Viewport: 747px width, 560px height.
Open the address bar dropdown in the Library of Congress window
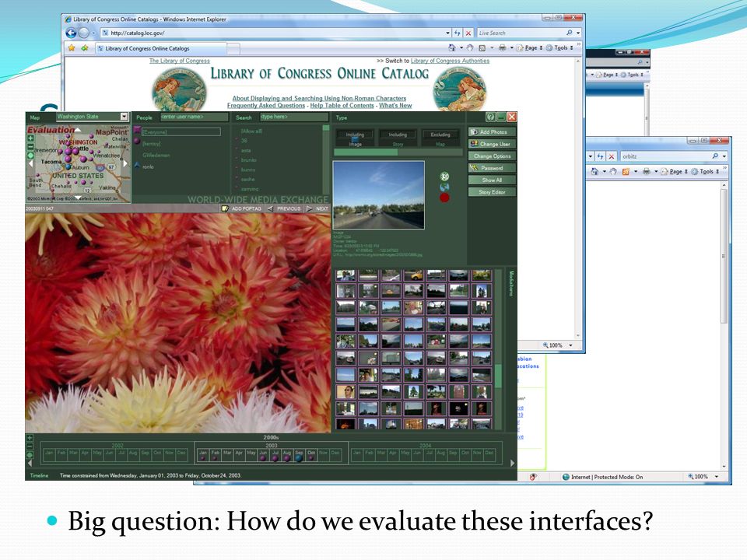coord(448,33)
